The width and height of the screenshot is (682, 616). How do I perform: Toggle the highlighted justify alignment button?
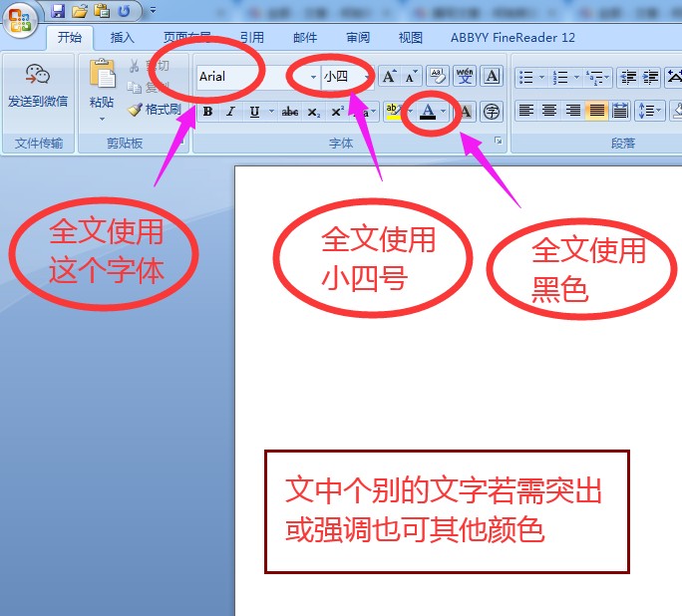[596, 111]
